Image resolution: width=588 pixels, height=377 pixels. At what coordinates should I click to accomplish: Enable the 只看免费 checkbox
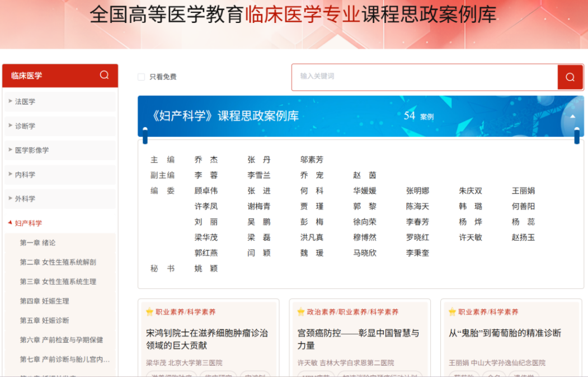click(x=142, y=77)
